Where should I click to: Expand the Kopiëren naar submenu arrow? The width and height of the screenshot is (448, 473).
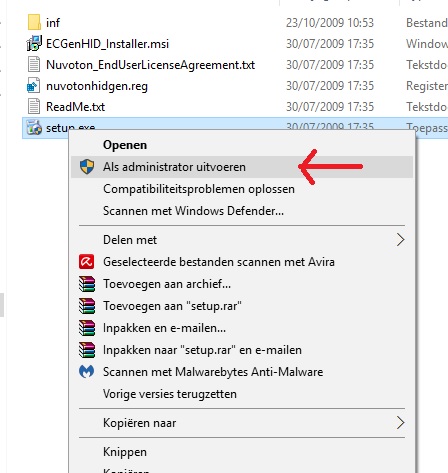(400, 423)
